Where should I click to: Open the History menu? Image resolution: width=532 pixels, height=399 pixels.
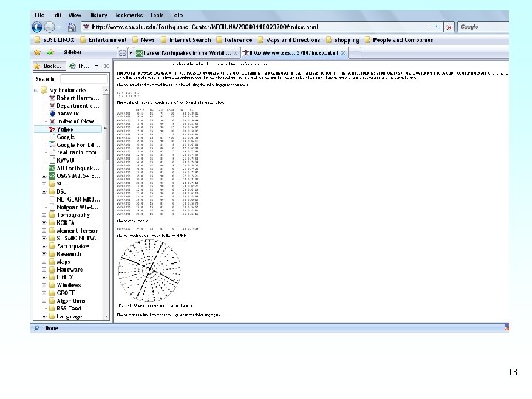click(98, 15)
